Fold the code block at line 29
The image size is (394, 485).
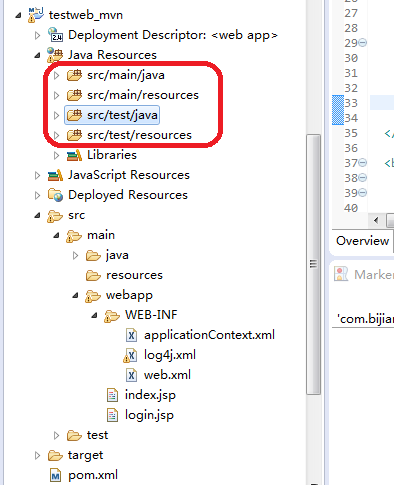(363, 43)
